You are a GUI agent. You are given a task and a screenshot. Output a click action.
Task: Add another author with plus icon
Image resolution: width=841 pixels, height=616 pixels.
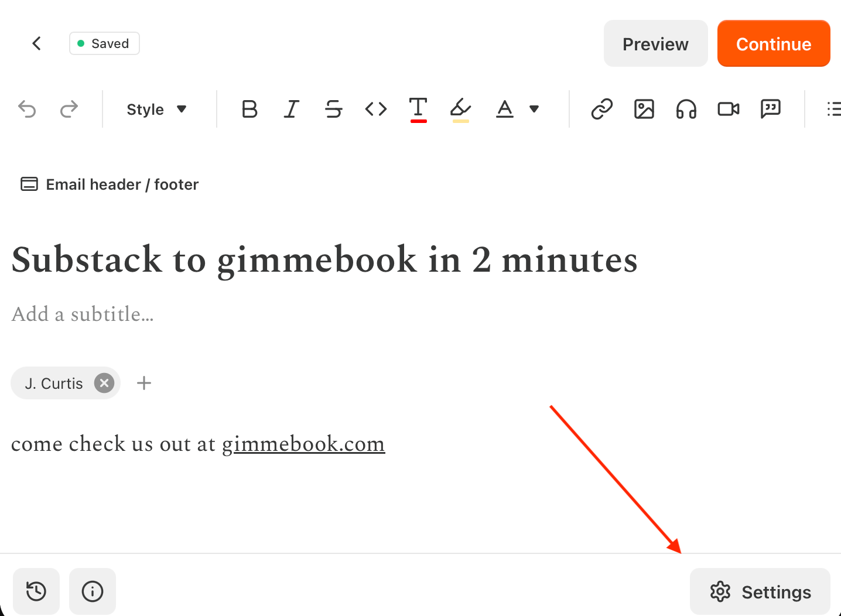tap(144, 384)
